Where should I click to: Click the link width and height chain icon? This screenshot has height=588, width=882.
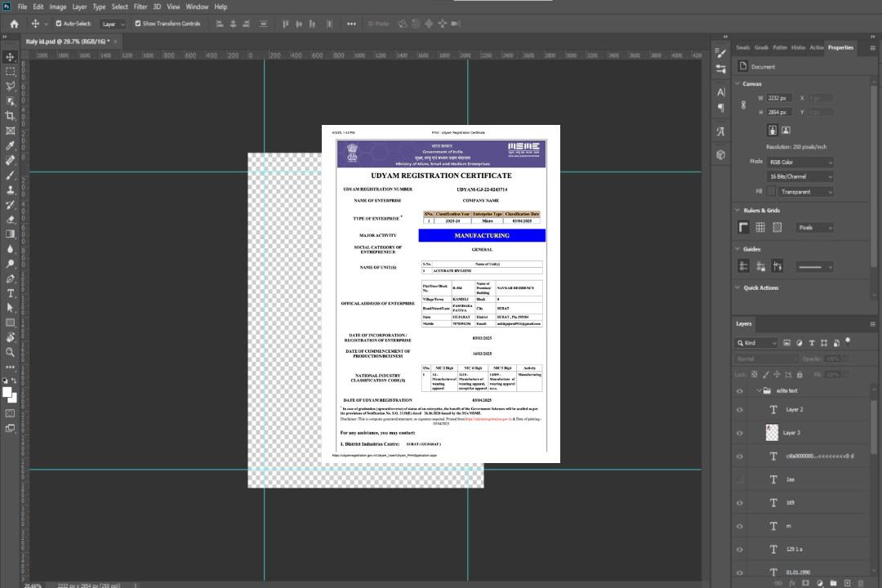pos(743,105)
